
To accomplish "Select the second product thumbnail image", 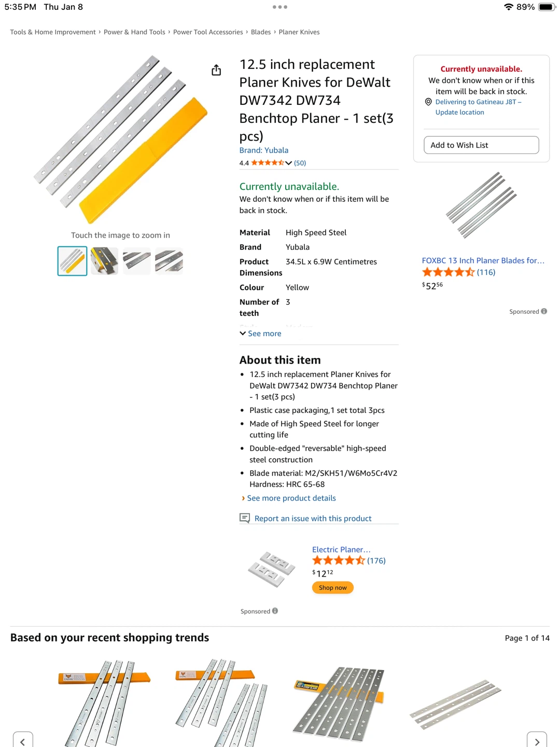I will [104, 260].
